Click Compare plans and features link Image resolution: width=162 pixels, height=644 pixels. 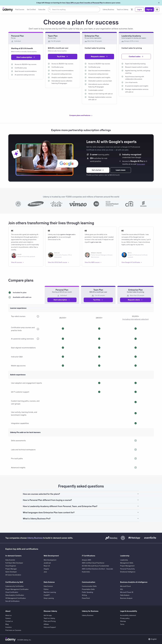(x=81, y=115)
